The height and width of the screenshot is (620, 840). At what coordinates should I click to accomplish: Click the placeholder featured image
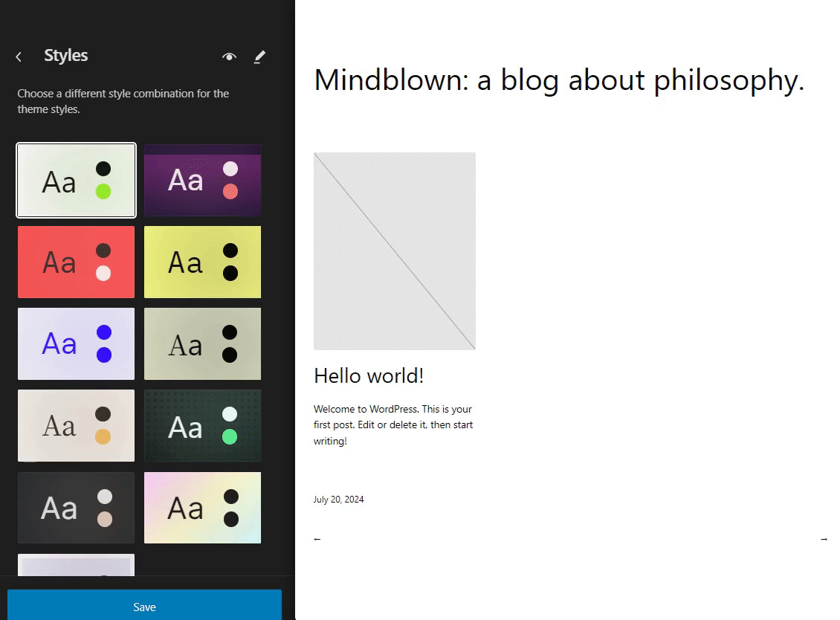(394, 251)
